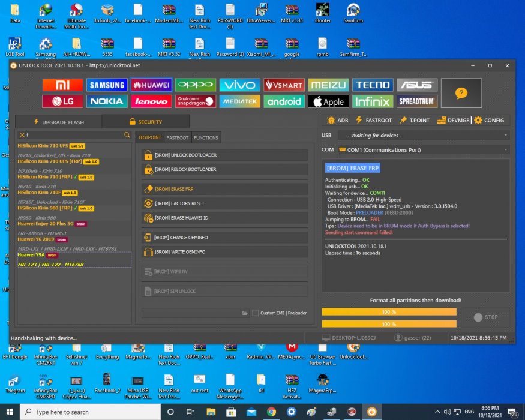Open File Explorer from the taskbar
This screenshot has height=420, width=525.
coord(211,412)
